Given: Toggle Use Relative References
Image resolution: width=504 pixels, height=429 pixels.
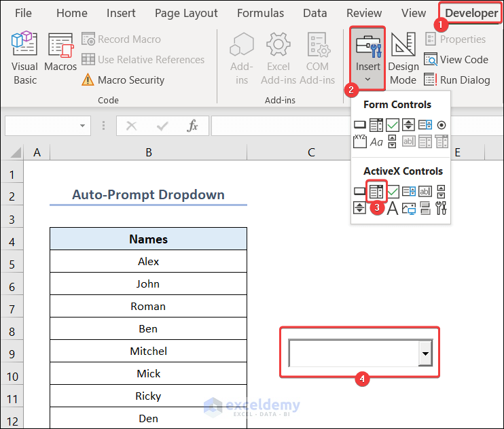Looking at the screenshot, I should click(143, 60).
